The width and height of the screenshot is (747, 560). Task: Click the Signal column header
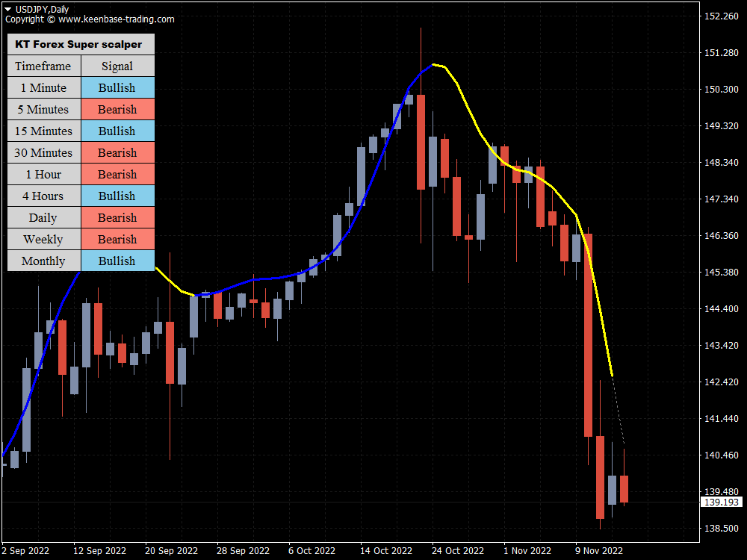118,66
